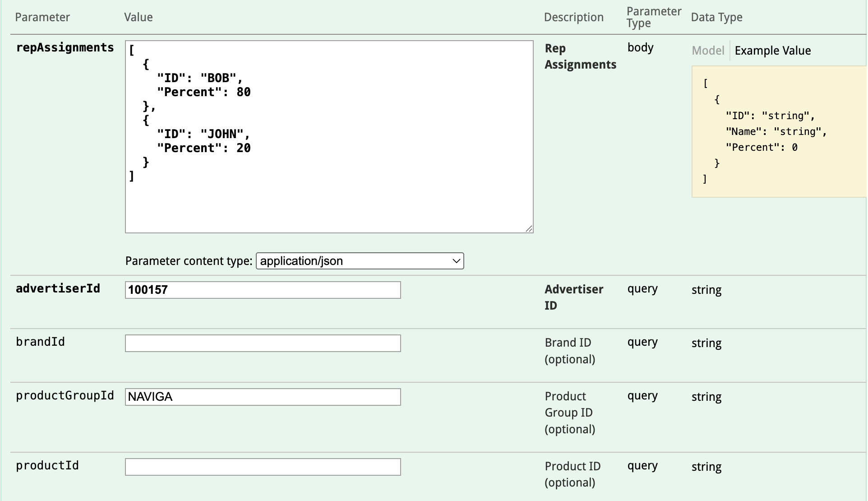868x501 pixels.
Task: Click the Parameter Type column header
Action: pyautogui.click(x=653, y=17)
